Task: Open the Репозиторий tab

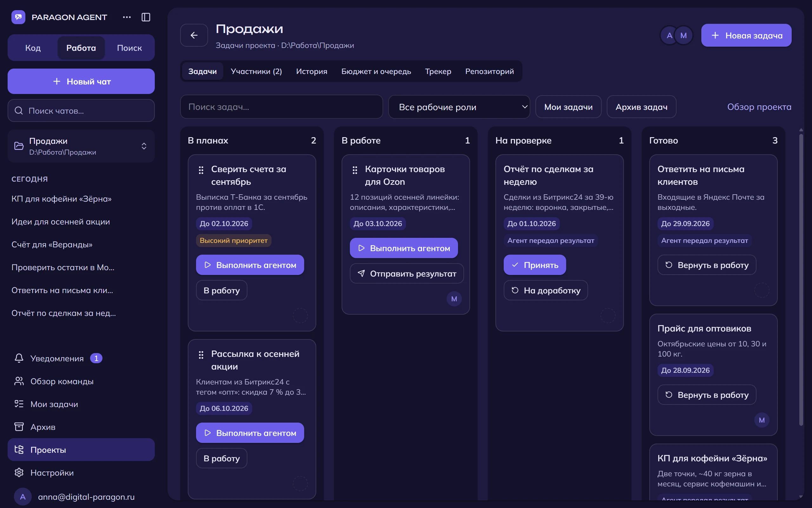Action: coord(489,71)
